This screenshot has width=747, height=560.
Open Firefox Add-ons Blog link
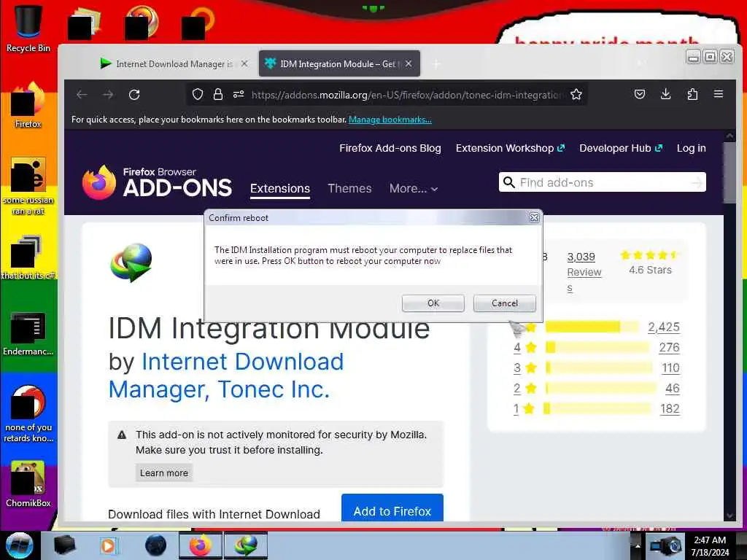point(390,148)
